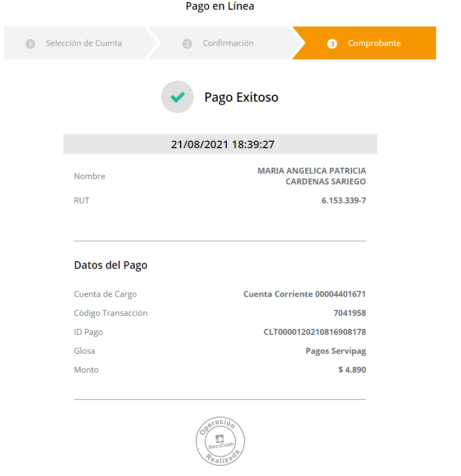
Task: Click the Cuenta Corriente 00004401671 value
Action: [305, 294]
